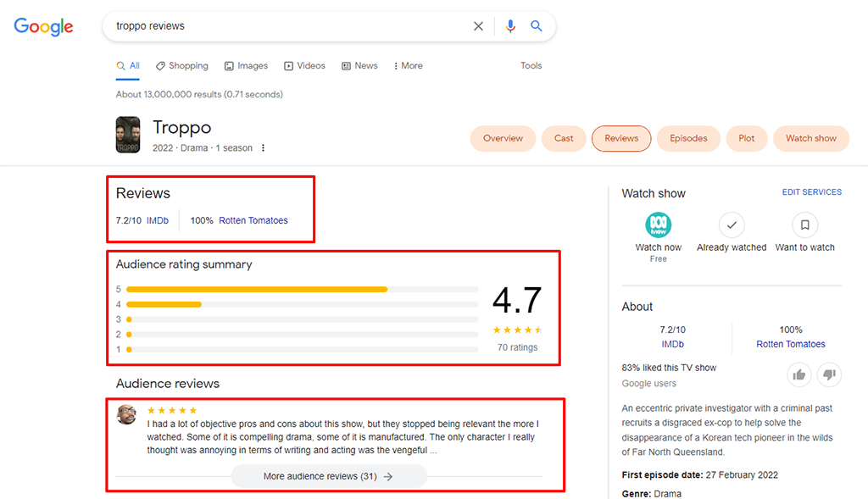Screen dimensions: 868x499
Task: Open IMDb link in About panel
Action: (x=672, y=344)
